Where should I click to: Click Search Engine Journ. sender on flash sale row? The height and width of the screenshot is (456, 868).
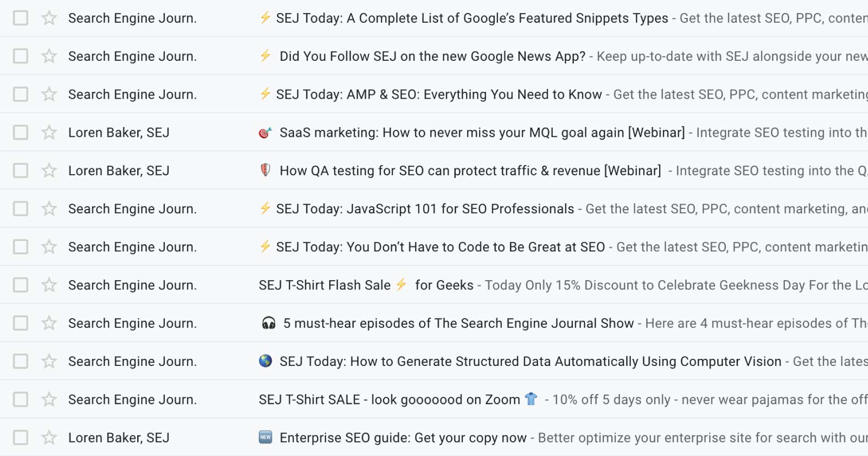click(132, 284)
